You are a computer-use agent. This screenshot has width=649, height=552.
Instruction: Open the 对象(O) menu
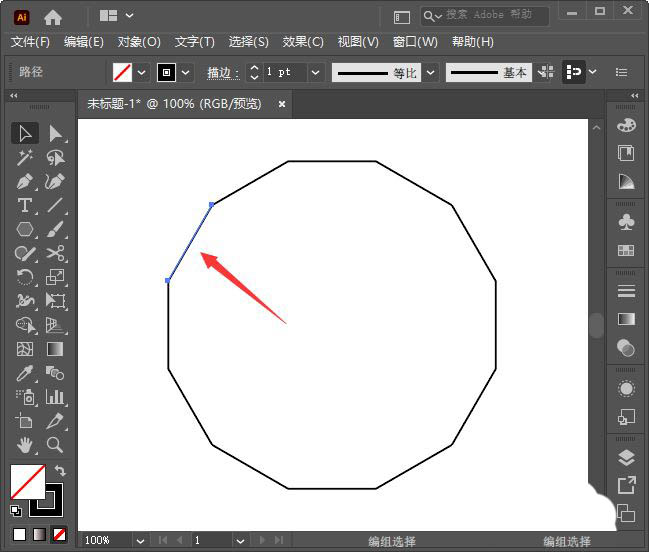[x=139, y=42]
